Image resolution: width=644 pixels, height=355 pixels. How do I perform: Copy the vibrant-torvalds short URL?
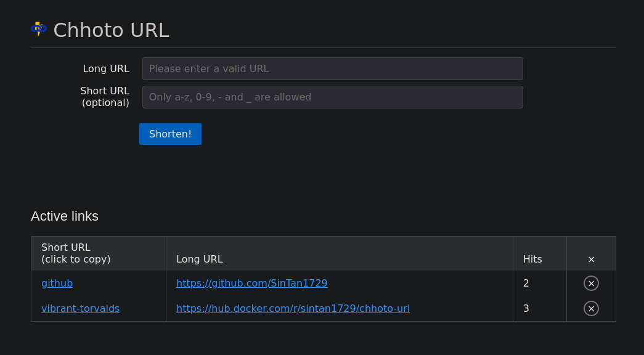[x=81, y=309]
